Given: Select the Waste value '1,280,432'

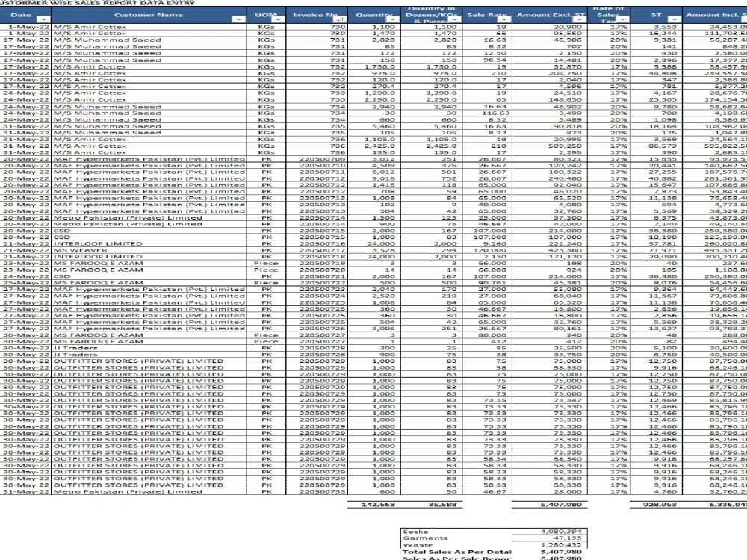Looking at the screenshot, I should [x=561, y=545].
